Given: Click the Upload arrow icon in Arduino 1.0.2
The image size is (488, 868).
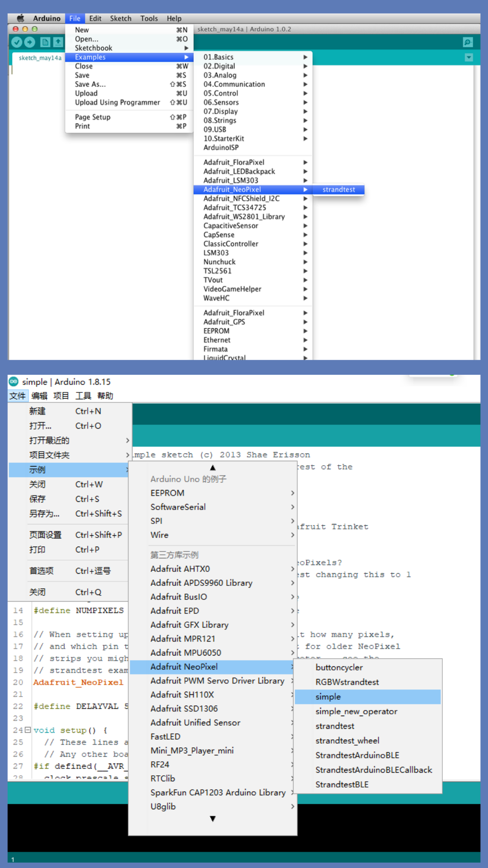Looking at the screenshot, I should 29,42.
